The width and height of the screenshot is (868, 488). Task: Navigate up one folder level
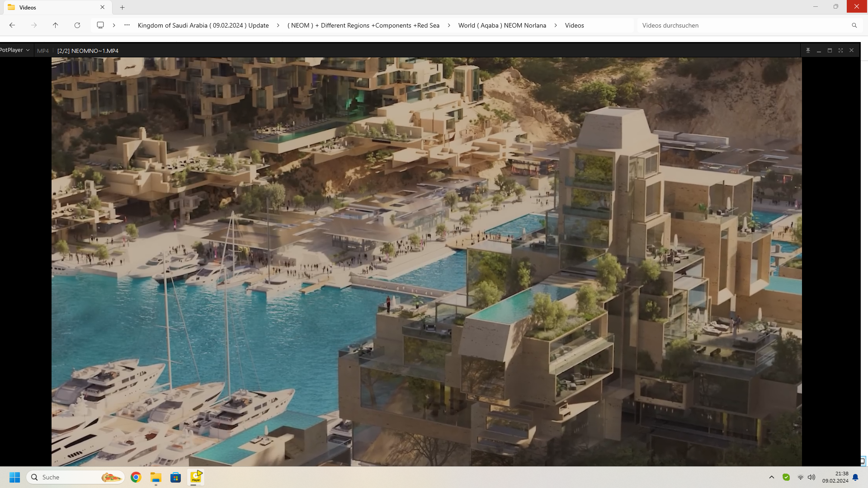(56, 25)
